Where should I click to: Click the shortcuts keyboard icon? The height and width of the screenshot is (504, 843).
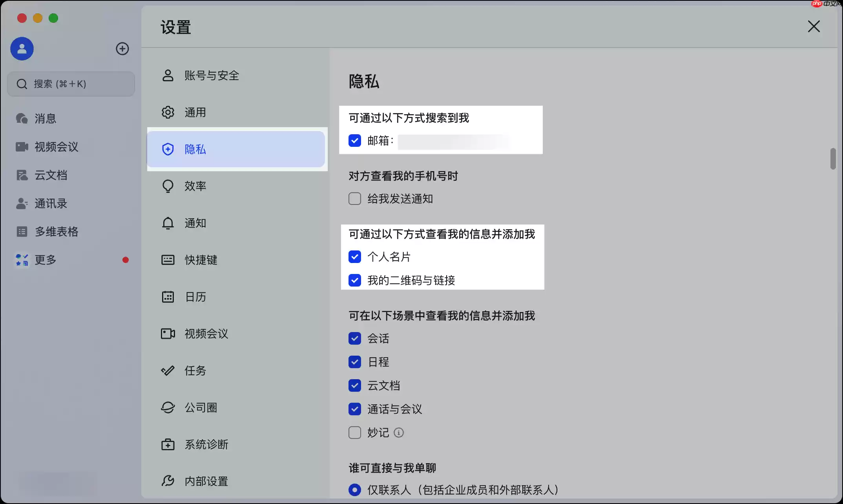168,260
